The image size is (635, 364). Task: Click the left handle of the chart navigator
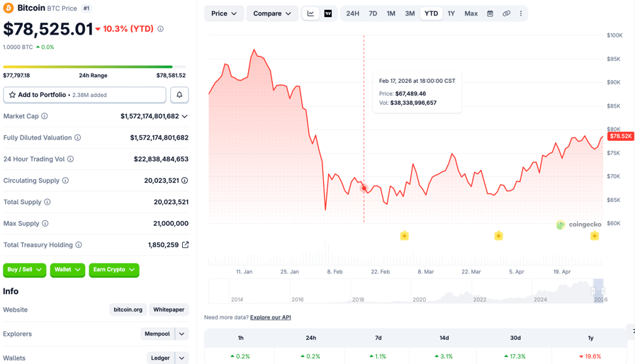(x=593, y=291)
